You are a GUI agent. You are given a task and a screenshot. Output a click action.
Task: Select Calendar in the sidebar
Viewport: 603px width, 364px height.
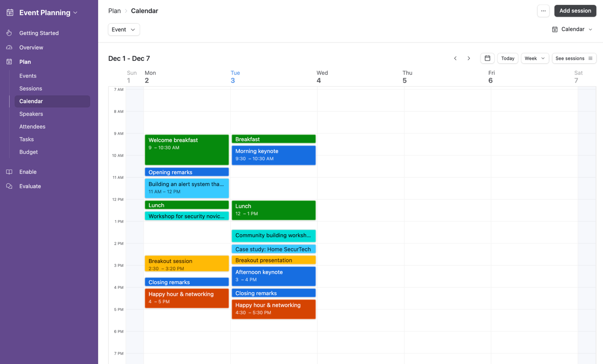pyautogui.click(x=52, y=101)
